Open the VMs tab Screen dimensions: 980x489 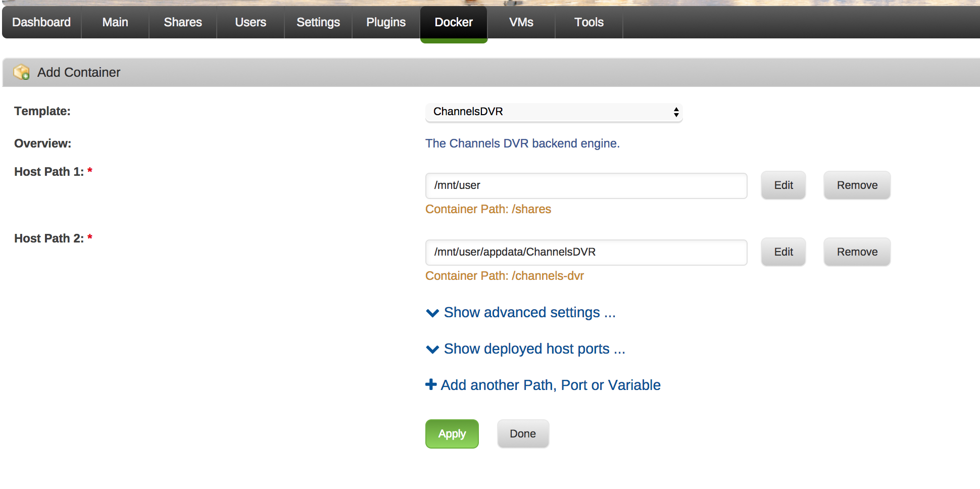click(521, 22)
